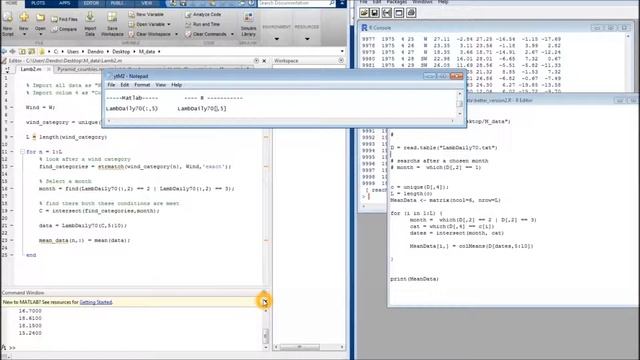This screenshot has height=360, width=640.
Task: Click the Run line icon in R toolbar
Action: [387, 13]
